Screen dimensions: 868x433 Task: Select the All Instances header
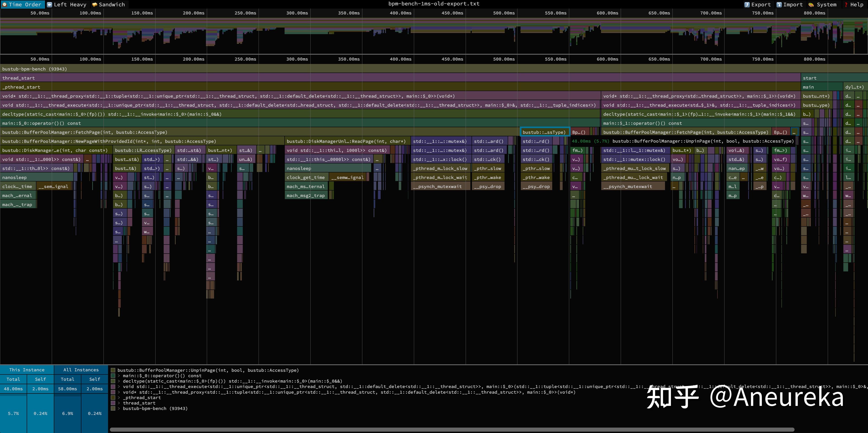tap(81, 370)
